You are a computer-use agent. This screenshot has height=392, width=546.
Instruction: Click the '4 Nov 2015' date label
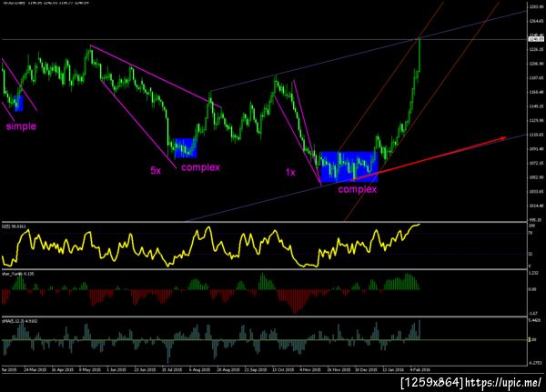coord(310,370)
